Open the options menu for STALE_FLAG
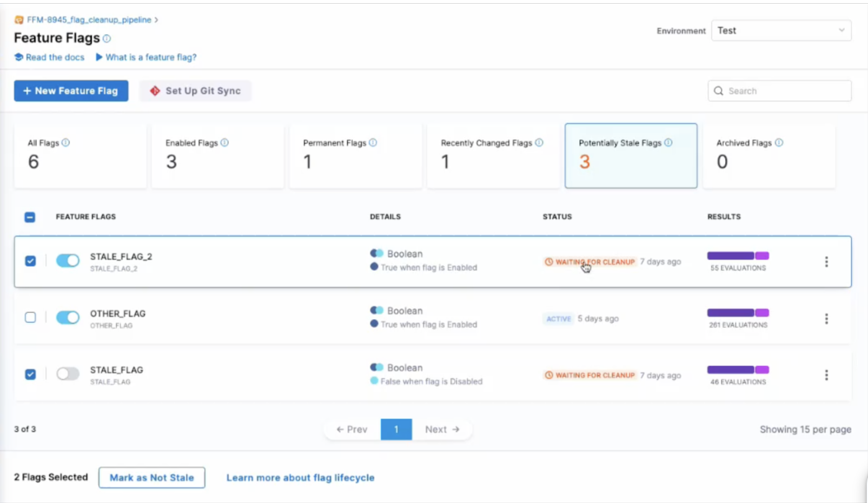 point(826,374)
